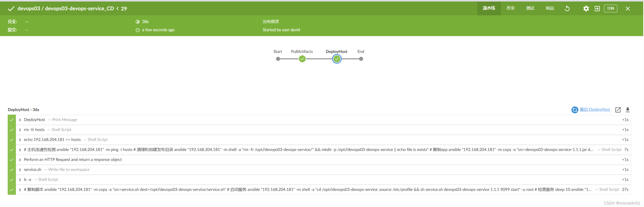Click the devops03 organization link

pos(29,8)
